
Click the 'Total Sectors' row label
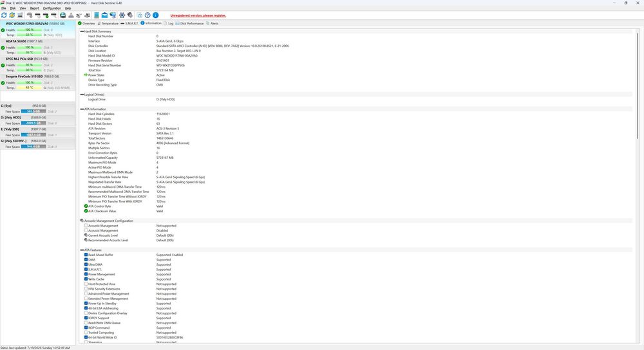(x=97, y=138)
